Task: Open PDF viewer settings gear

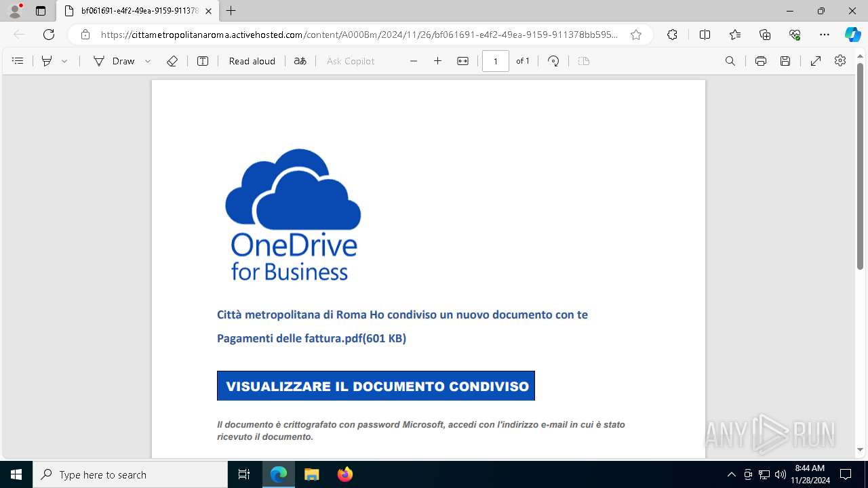Action: [840, 61]
